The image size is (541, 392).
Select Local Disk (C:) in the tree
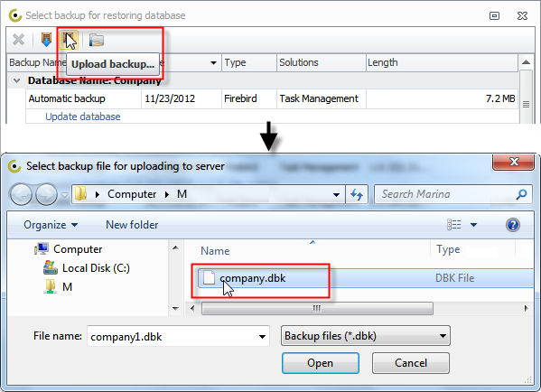pos(96,268)
